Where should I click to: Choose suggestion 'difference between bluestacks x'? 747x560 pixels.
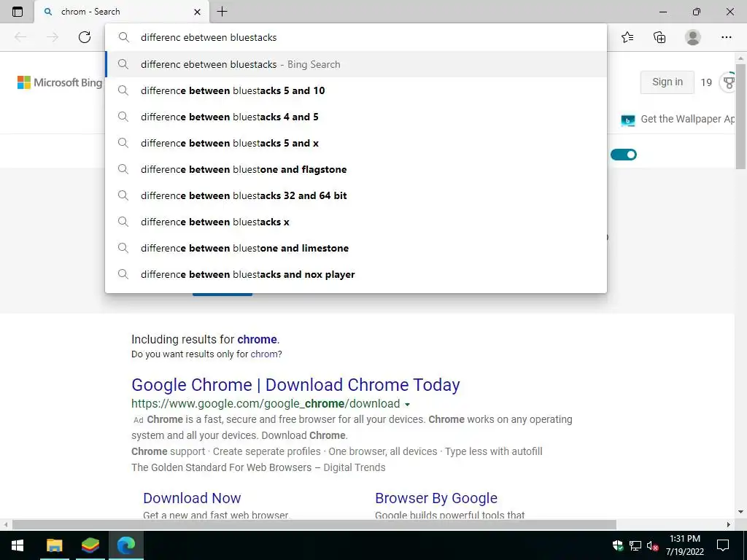356,222
